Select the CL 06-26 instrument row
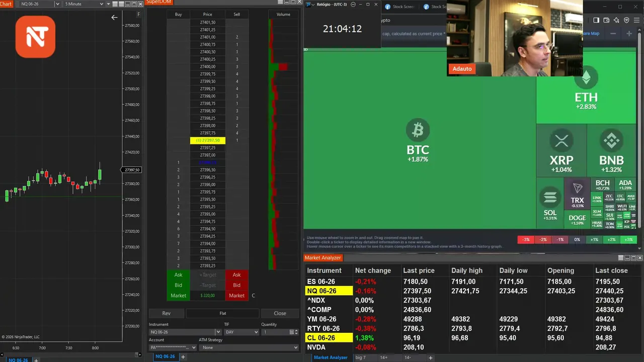The height and width of the screenshot is (362, 644). 473,338
